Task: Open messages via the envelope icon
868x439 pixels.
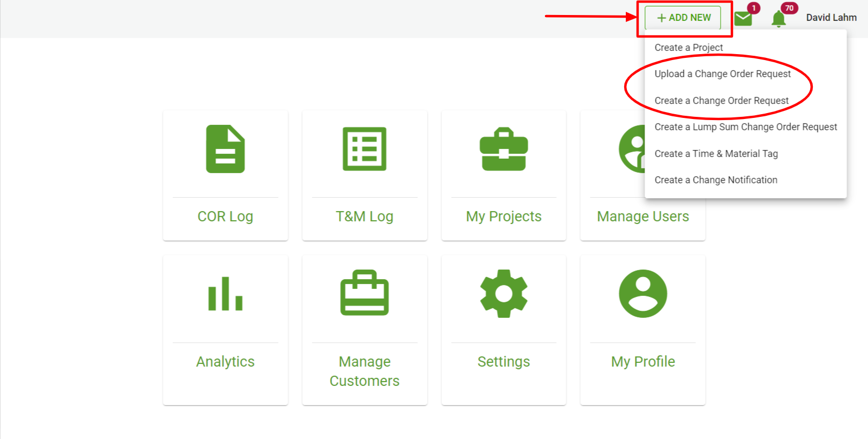Action: (x=743, y=19)
